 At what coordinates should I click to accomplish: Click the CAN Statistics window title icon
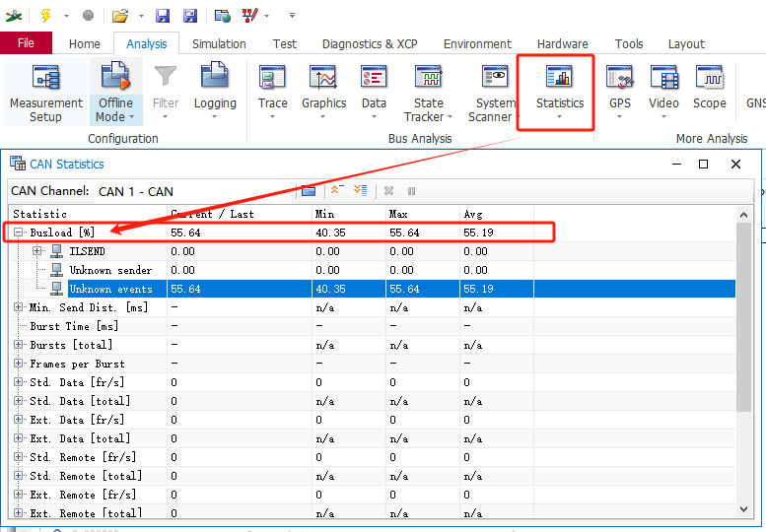(18, 164)
